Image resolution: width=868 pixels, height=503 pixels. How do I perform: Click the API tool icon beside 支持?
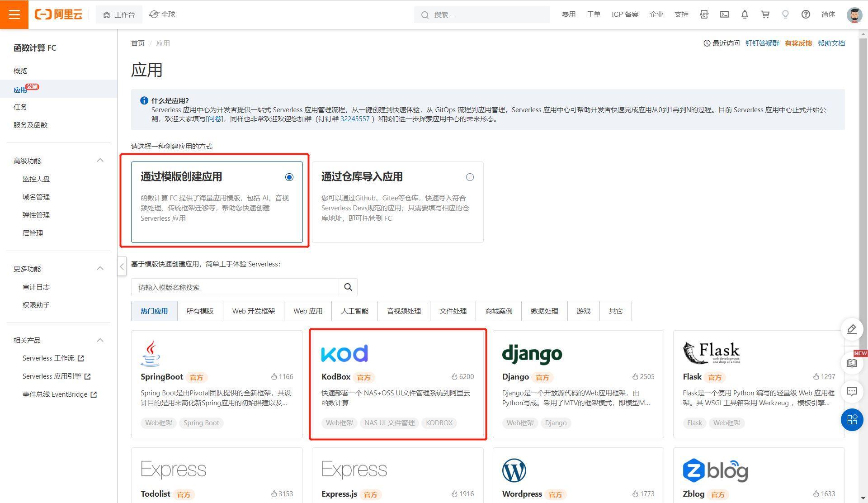point(704,14)
